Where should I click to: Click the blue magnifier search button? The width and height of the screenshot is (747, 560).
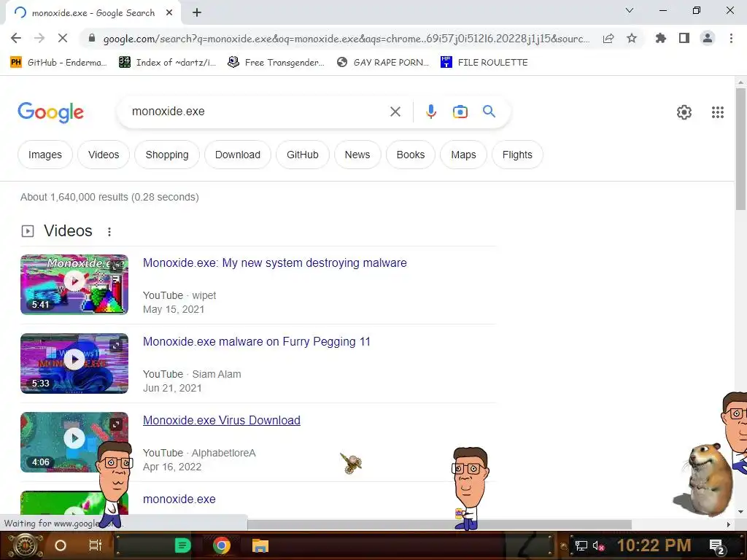coord(489,112)
